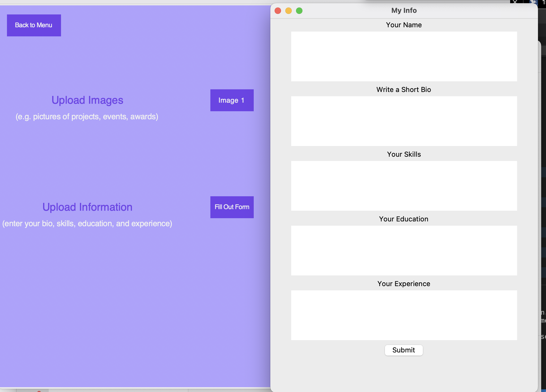Open the Fill Out Form button
Viewport: 546px width, 392px height.
click(x=232, y=207)
